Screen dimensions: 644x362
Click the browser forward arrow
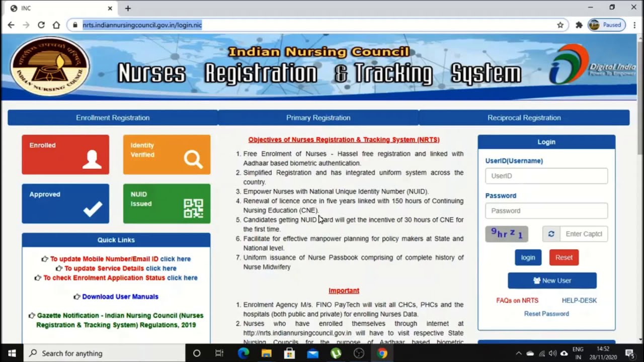pos(26,25)
